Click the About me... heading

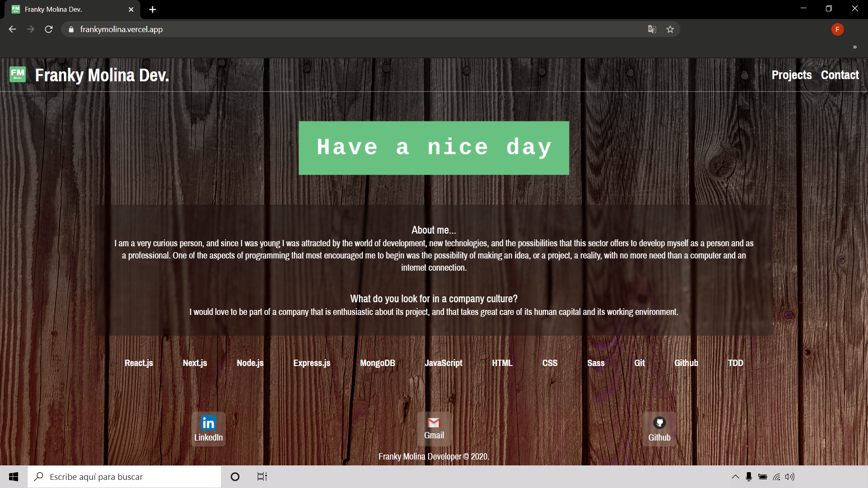tap(434, 230)
